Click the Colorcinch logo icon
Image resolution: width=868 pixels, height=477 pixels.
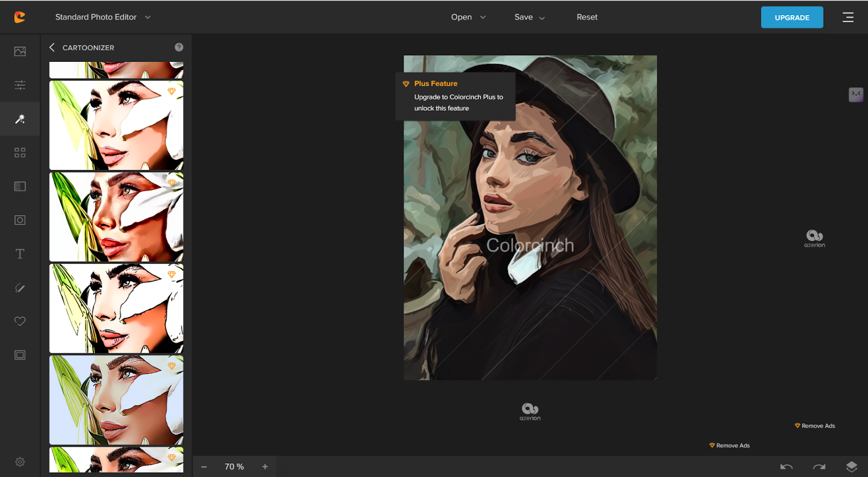tap(20, 17)
